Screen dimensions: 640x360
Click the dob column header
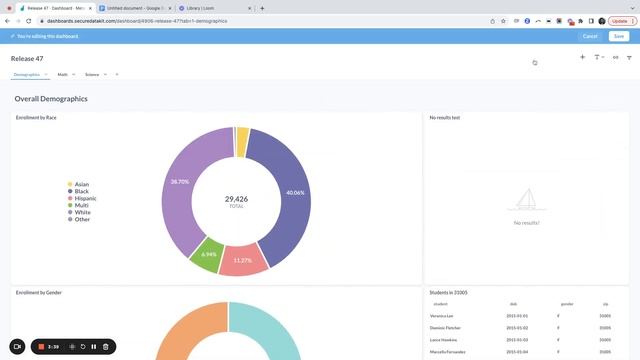(513, 304)
